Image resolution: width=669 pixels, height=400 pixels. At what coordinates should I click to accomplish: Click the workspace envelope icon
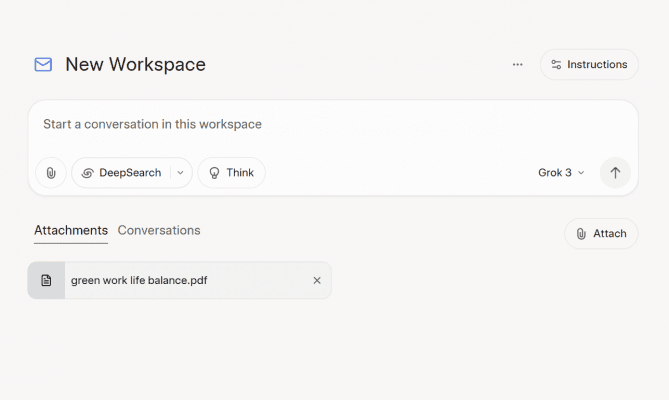pyautogui.click(x=43, y=65)
